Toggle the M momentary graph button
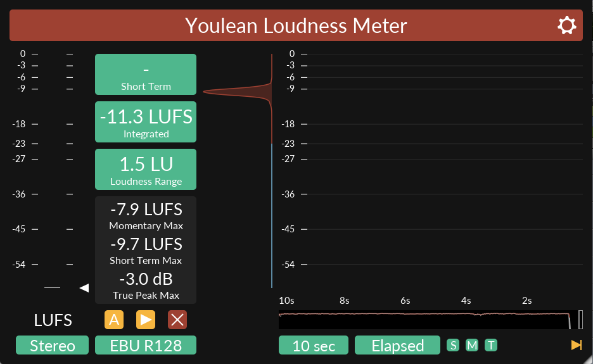 (472, 345)
